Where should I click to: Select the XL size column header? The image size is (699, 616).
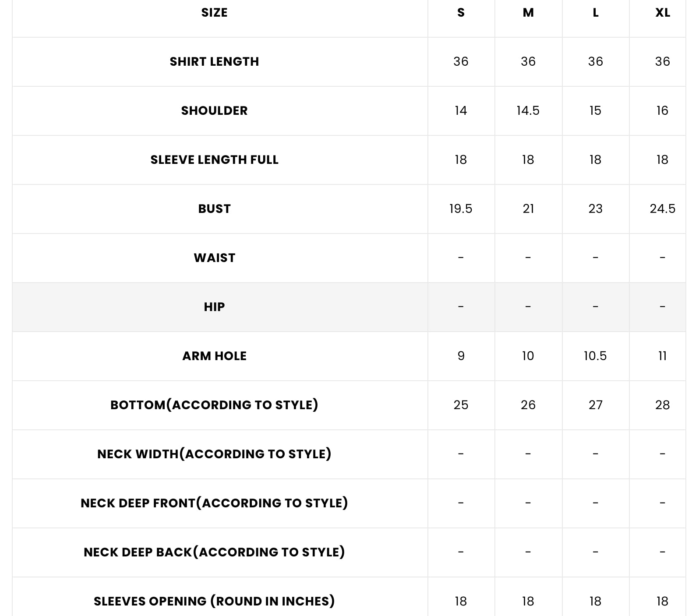(663, 13)
